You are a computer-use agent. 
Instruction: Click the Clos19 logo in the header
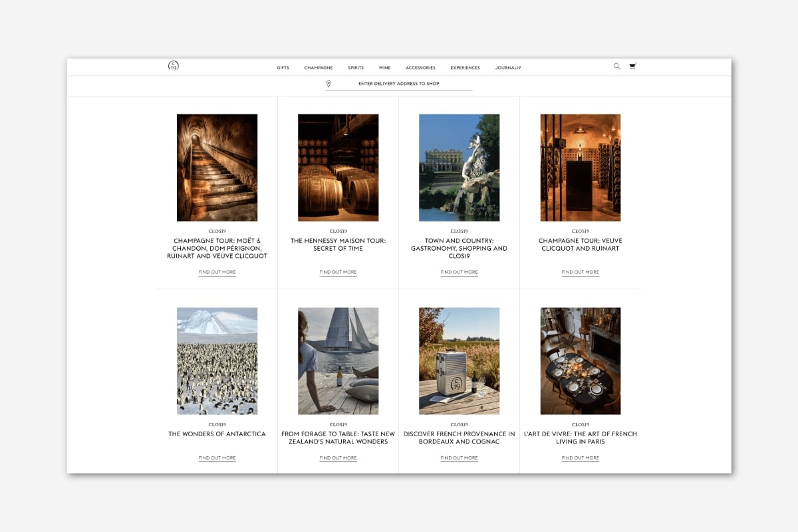tap(174, 66)
